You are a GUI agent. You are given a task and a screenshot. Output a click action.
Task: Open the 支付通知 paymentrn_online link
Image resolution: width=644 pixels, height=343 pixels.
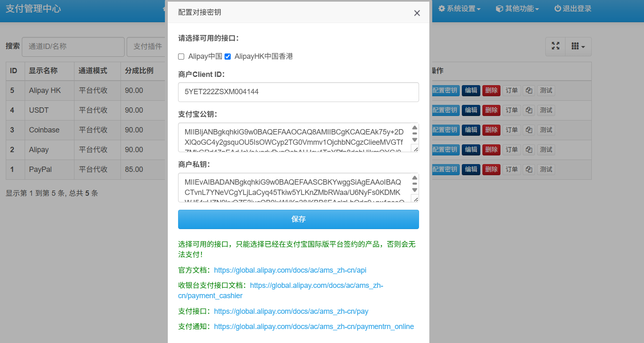pos(314,327)
